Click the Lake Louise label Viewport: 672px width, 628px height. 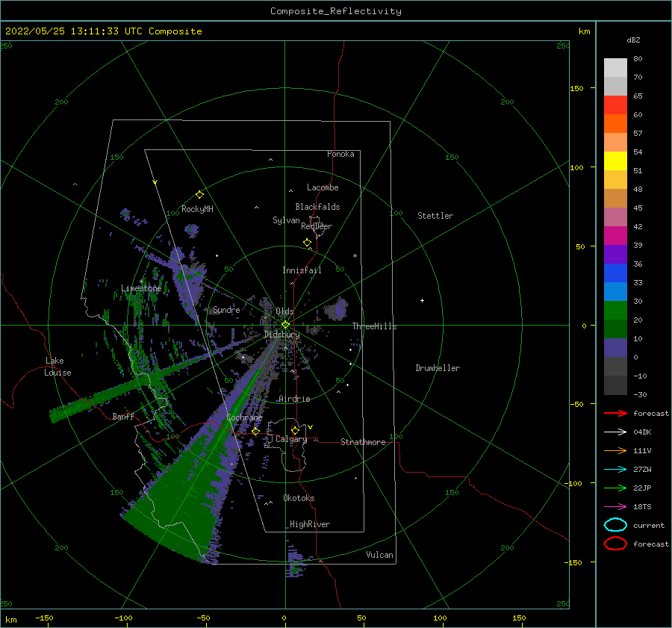point(57,367)
